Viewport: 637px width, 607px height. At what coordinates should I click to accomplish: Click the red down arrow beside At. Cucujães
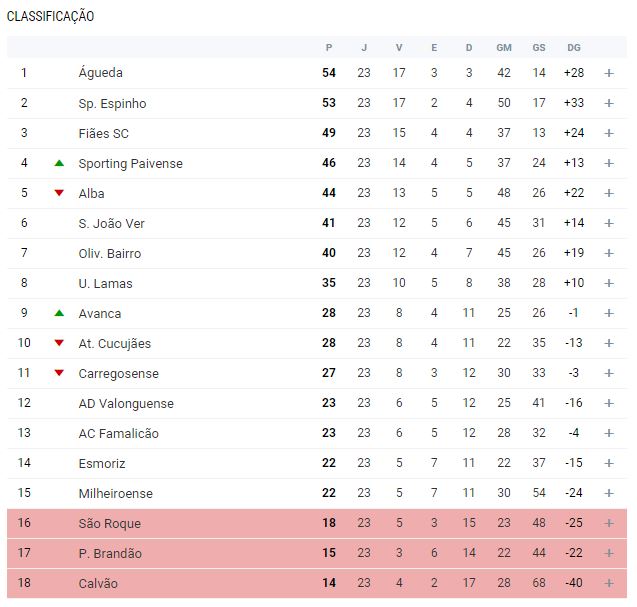point(59,343)
